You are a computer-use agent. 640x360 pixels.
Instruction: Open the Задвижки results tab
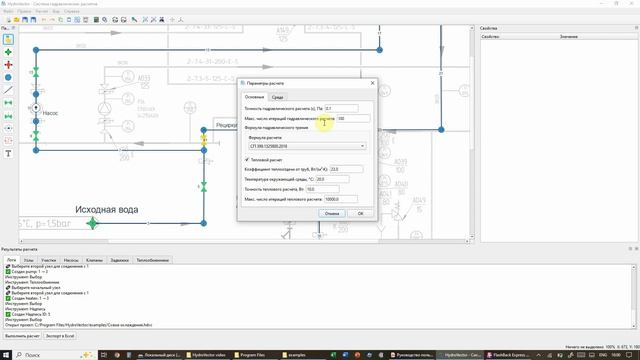coord(120,260)
